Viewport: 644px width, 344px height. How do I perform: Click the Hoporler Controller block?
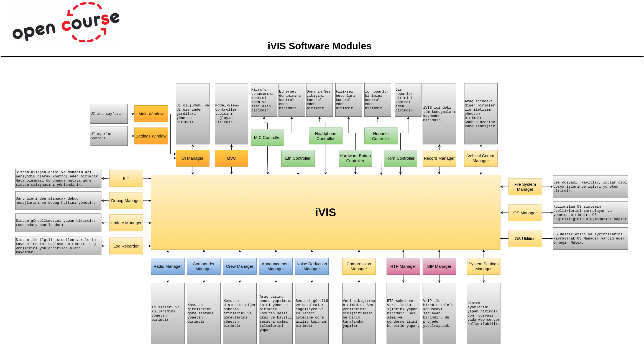tap(381, 136)
